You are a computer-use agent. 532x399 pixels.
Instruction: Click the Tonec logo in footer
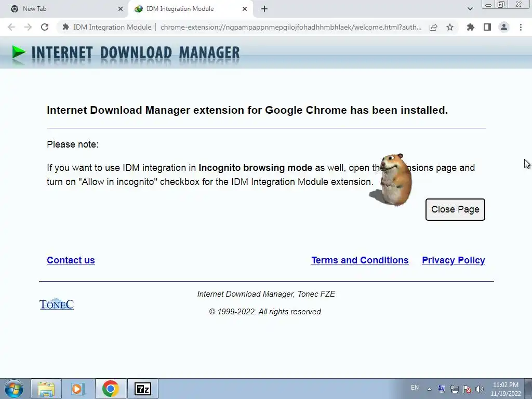[57, 304]
